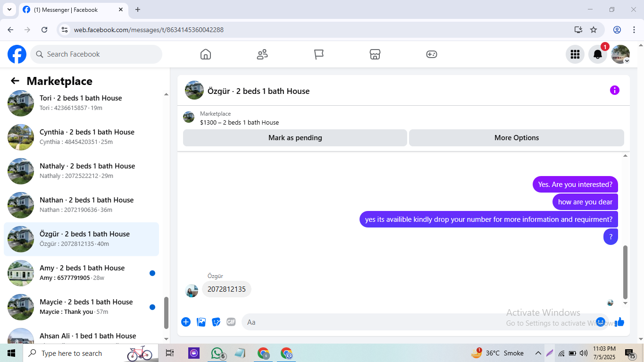Click the Search Facebook field
Viewport: 644px width, 362px height.
pos(96,54)
